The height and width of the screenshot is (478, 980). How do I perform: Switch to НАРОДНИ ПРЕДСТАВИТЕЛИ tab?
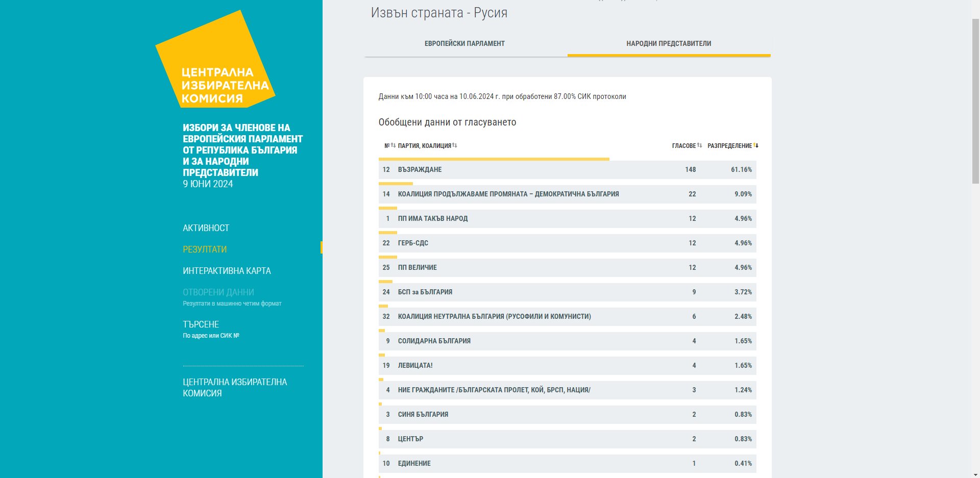[x=669, y=44]
